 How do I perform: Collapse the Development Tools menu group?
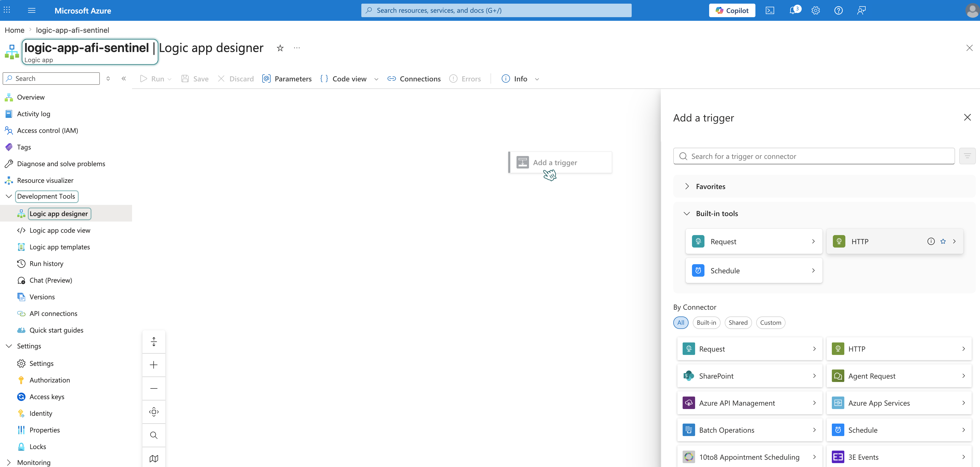pyautogui.click(x=9, y=196)
